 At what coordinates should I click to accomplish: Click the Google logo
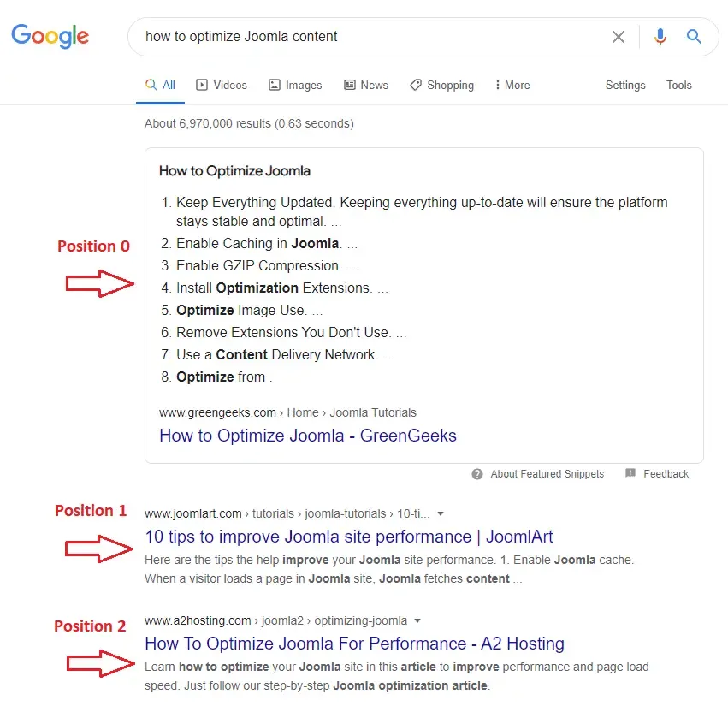coord(50,36)
